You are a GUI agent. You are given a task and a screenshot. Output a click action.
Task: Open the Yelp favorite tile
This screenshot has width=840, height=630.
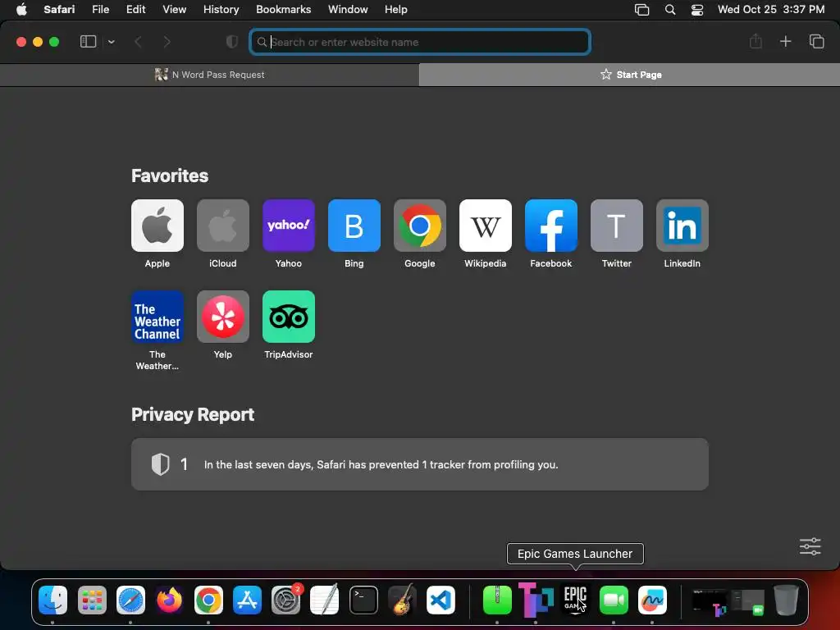(223, 317)
